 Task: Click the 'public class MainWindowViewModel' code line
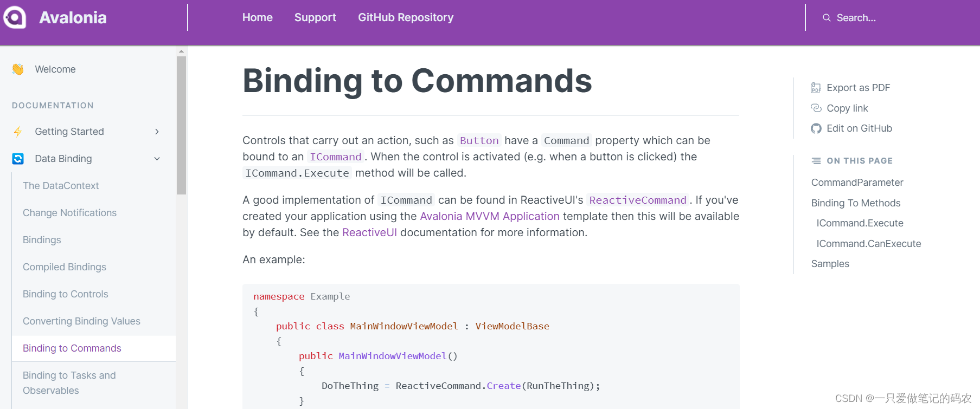pos(413,326)
